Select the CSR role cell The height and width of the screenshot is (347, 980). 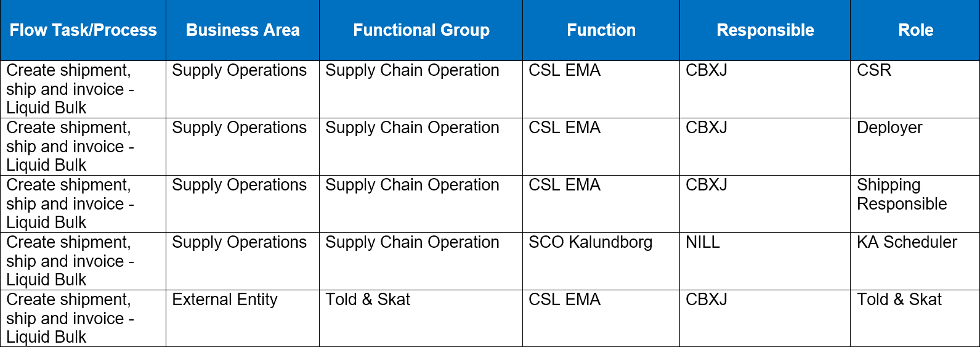pyautogui.click(x=915, y=89)
